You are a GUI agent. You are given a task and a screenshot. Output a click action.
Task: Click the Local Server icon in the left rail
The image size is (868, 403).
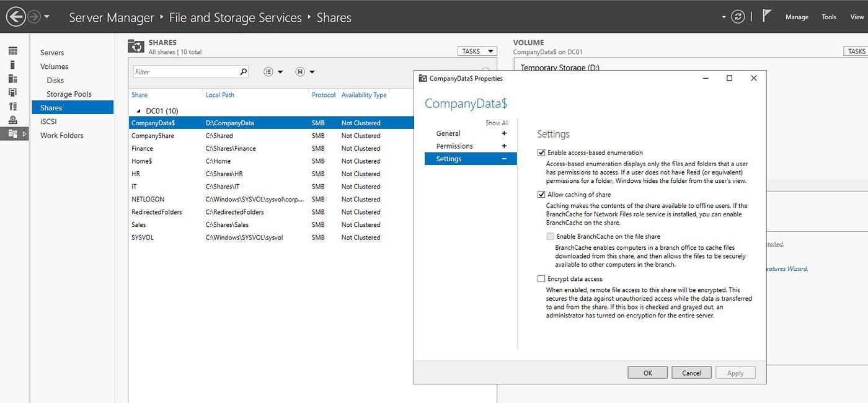[13, 64]
